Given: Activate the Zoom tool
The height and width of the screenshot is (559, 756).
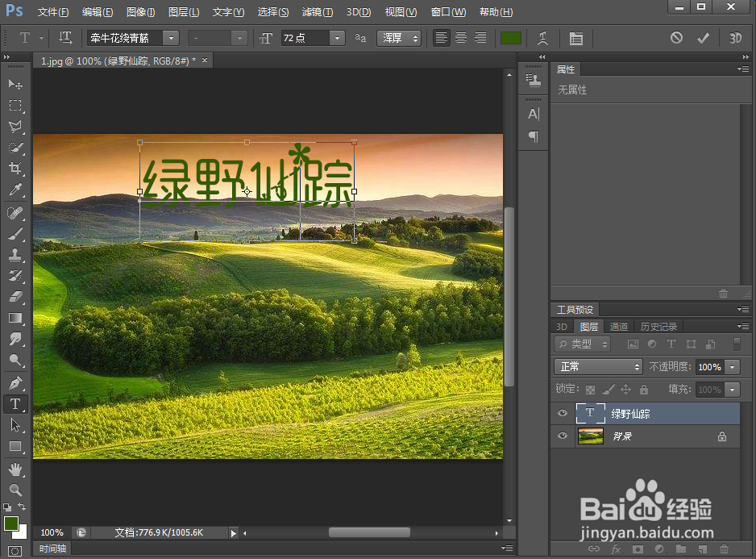Looking at the screenshot, I should pos(16,490).
